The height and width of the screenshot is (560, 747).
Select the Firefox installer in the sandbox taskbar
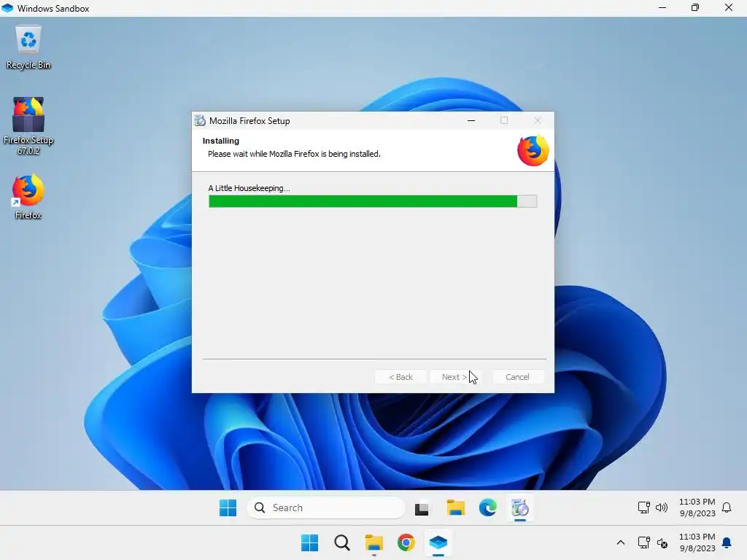click(519, 507)
